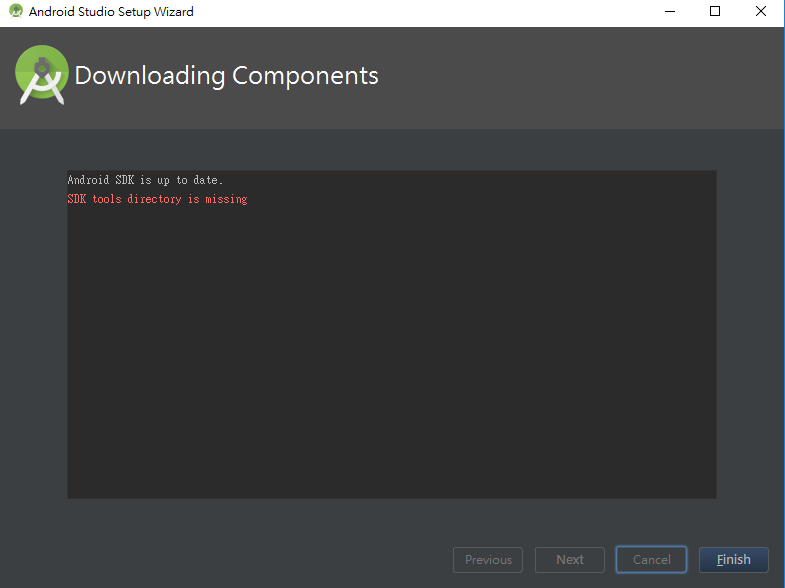Click the disabled Previous button
785x588 pixels.
(x=488, y=559)
